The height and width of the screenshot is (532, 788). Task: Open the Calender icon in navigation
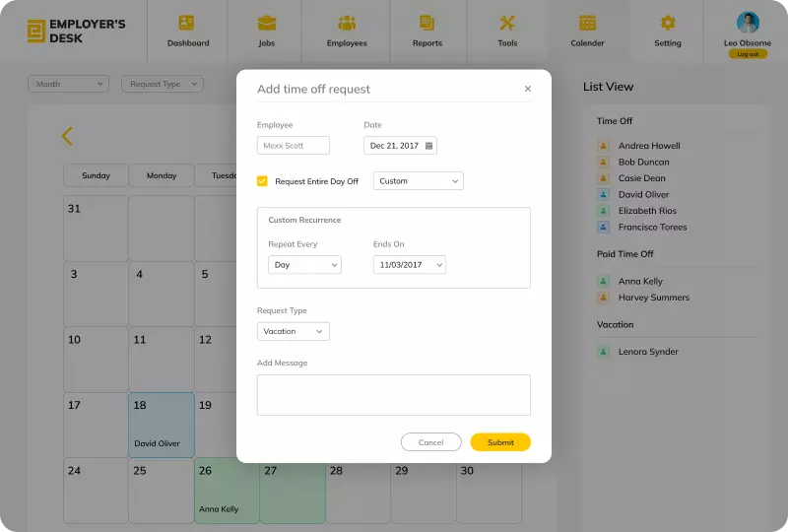pos(587,23)
